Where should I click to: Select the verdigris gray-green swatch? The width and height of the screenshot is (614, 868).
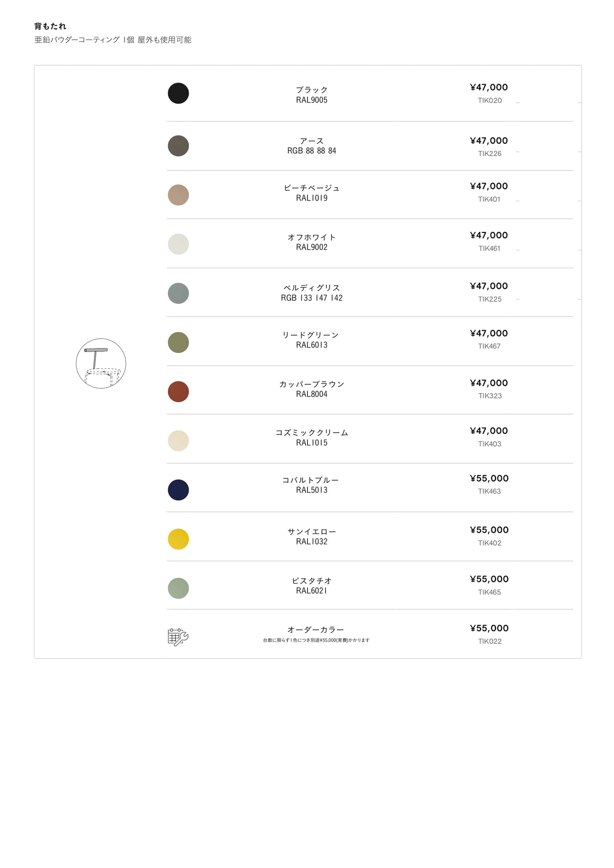pos(178,293)
